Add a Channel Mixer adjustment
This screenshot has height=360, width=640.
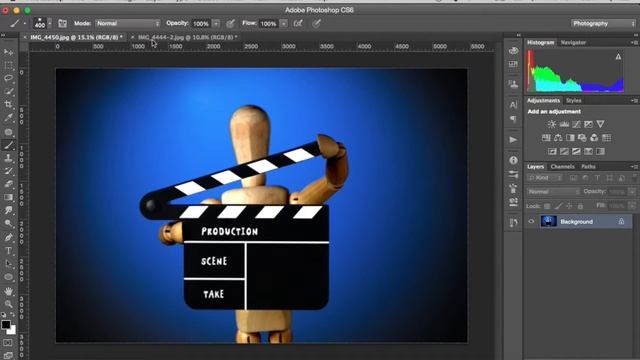(594, 138)
